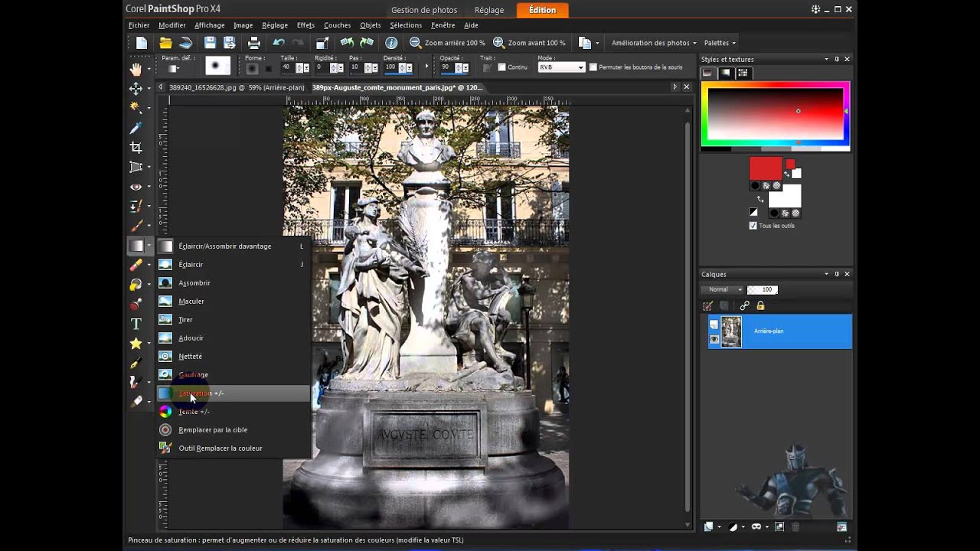Open the brush presets Param. déf. dropdown
The height and width of the screenshot is (551, 980).
[x=174, y=69]
